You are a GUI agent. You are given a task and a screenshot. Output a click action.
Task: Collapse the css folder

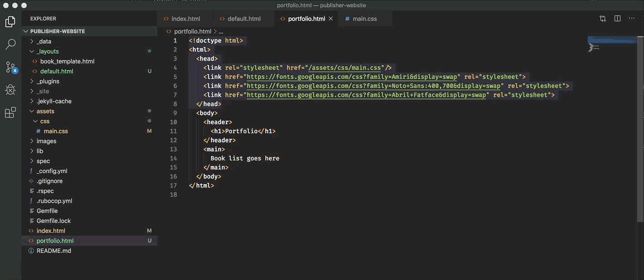click(89, 121)
